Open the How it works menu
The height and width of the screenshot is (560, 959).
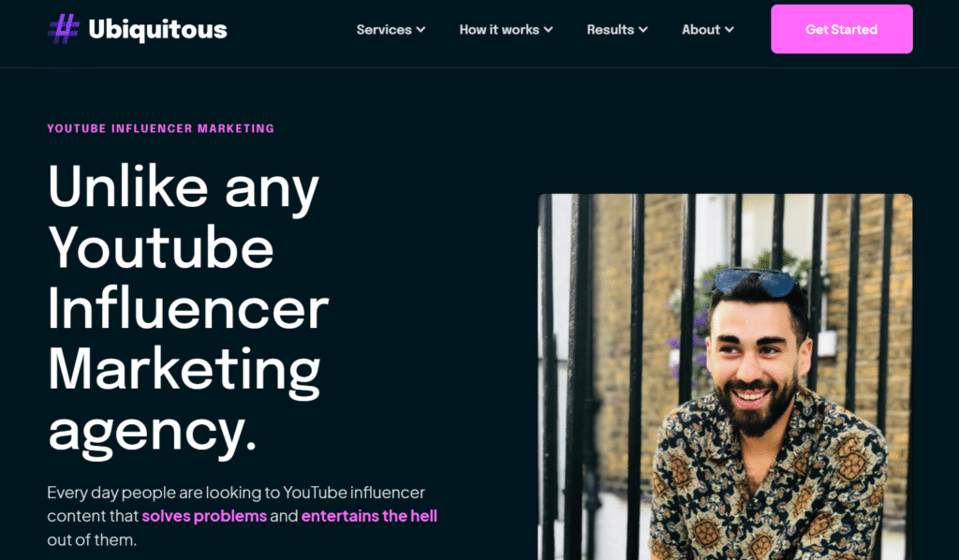click(499, 29)
